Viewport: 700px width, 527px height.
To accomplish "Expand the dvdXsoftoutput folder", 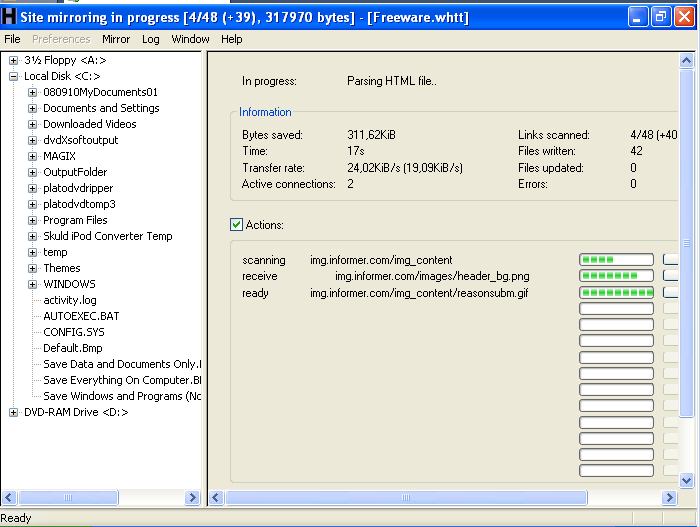I will (x=32, y=140).
